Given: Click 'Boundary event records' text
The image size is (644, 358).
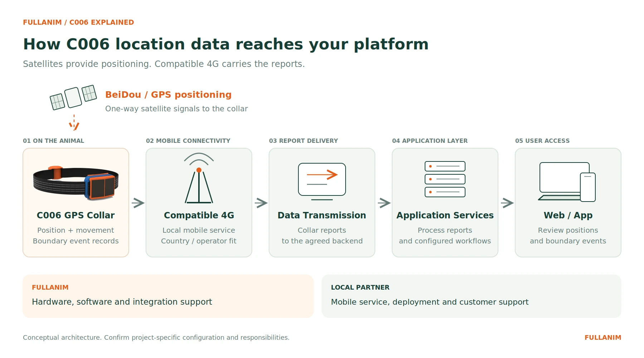Looking at the screenshot, I should [x=76, y=241].
